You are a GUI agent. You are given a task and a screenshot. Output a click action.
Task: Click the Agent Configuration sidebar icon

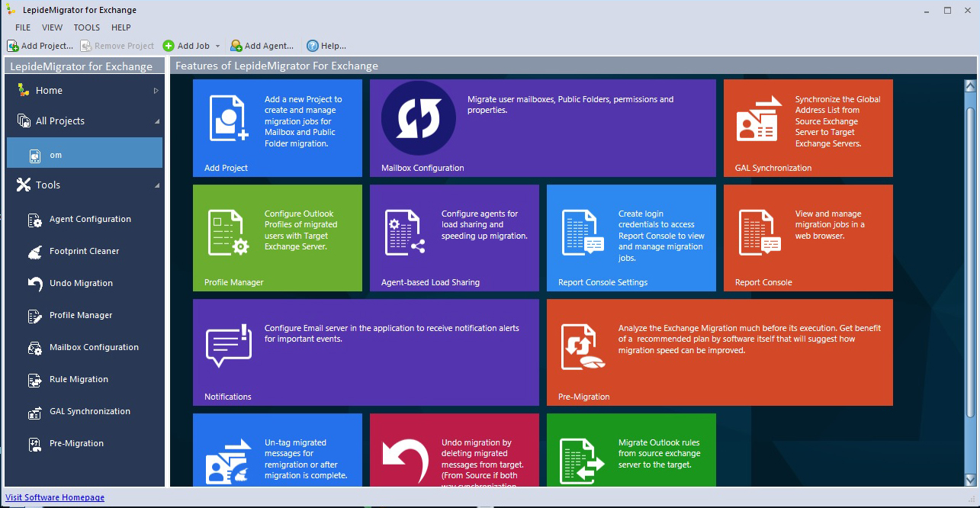point(35,220)
